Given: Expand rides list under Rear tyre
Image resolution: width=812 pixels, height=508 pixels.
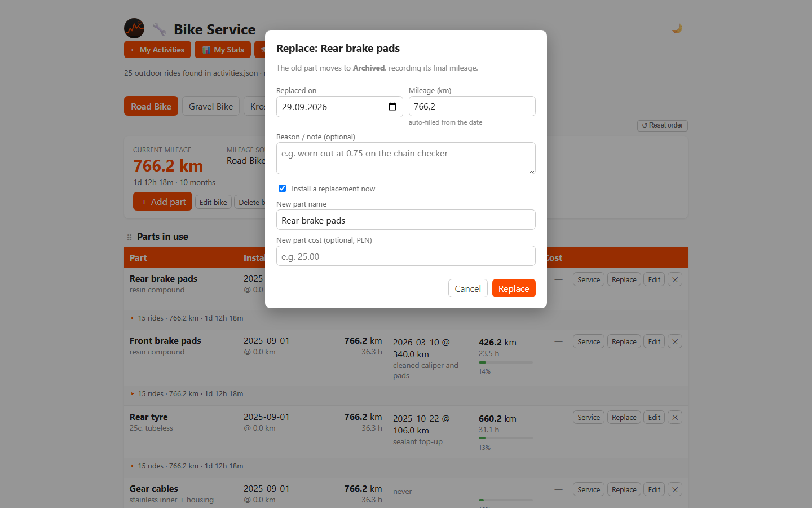Looking at the screenshot, I should coord(187,466).
